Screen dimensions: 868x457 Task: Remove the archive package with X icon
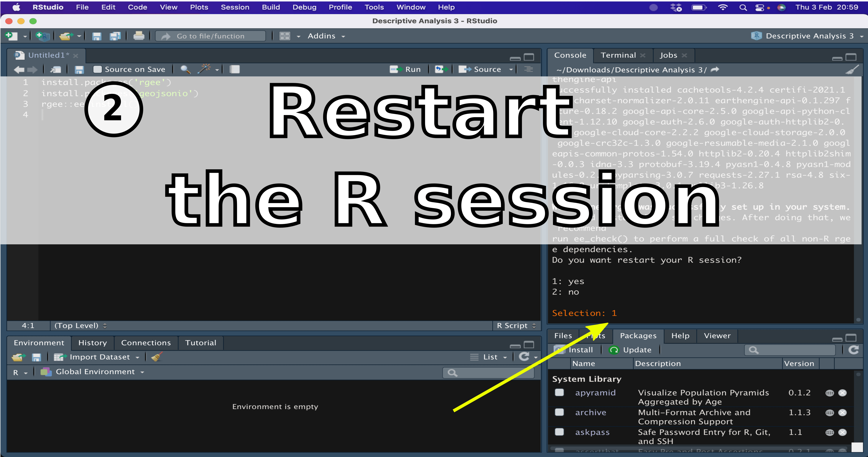(842, 413)
